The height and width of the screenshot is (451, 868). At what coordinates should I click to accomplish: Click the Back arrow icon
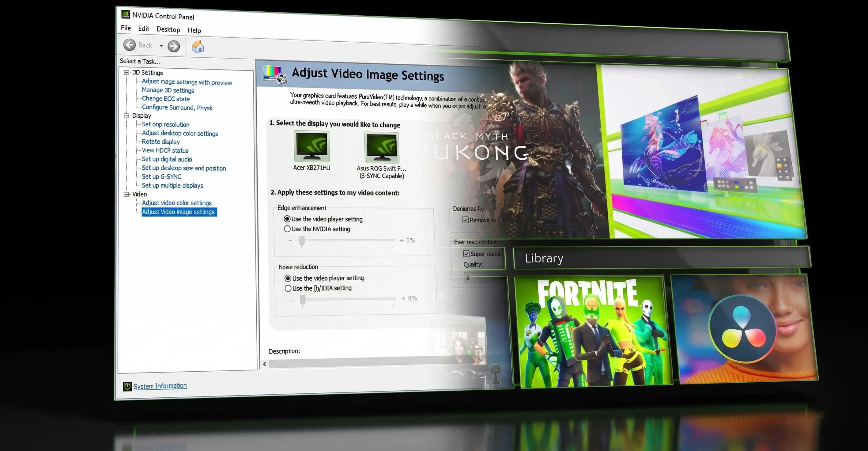[x=129, y=44]
